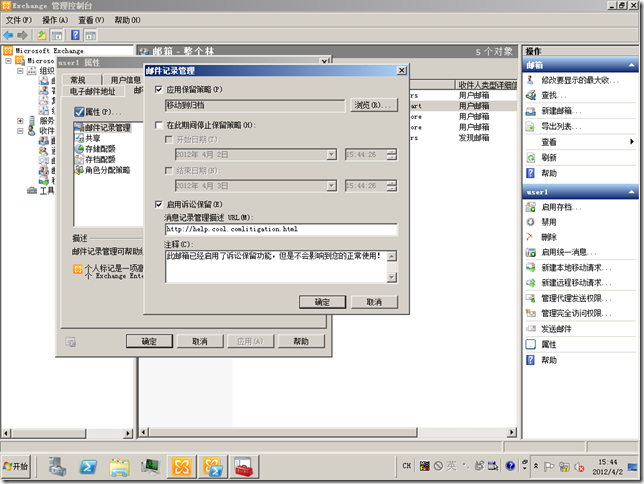Click the back arrow in the toolbar

[x=9, y=35]
